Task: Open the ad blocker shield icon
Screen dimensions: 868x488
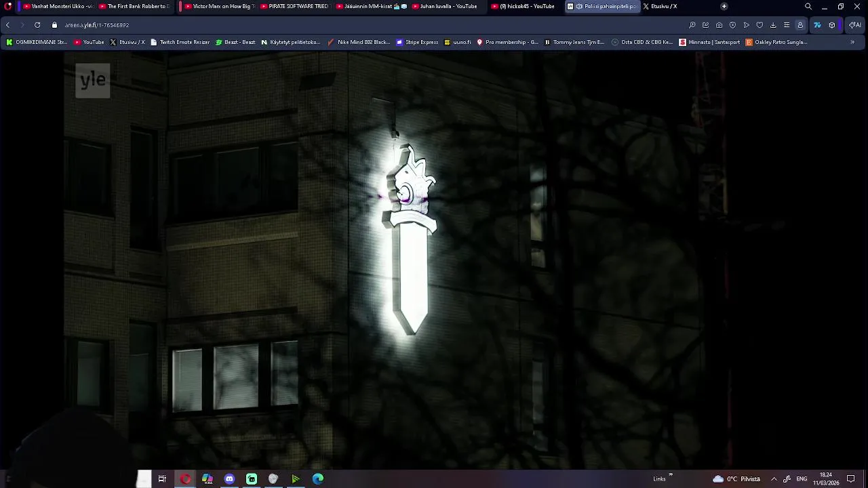Action: coord(733,25)
